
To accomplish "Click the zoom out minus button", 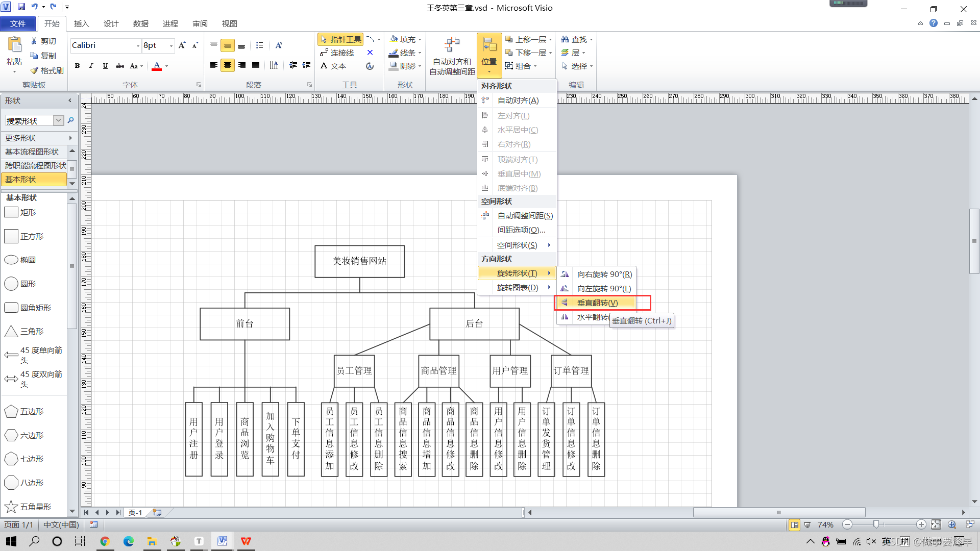I will tap(847, 524).
